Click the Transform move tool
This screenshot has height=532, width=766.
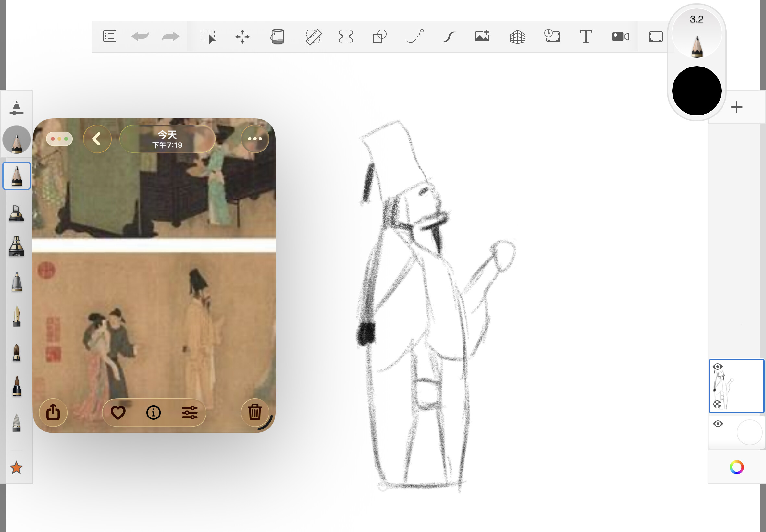point(242,36)
